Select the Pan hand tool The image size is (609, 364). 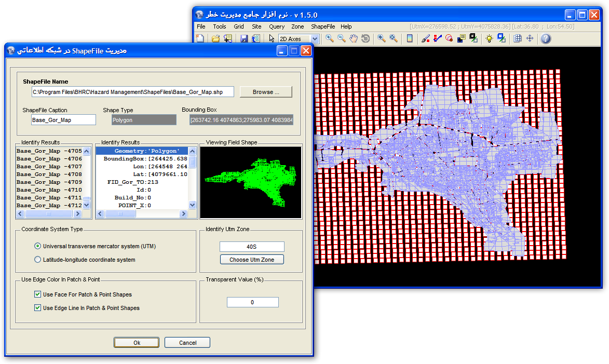354,38
